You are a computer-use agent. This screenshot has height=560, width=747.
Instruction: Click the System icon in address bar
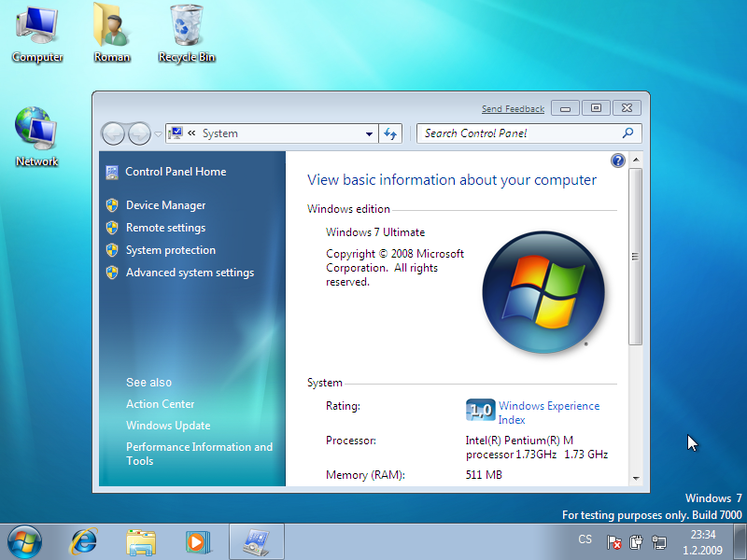tap(176, 133)
